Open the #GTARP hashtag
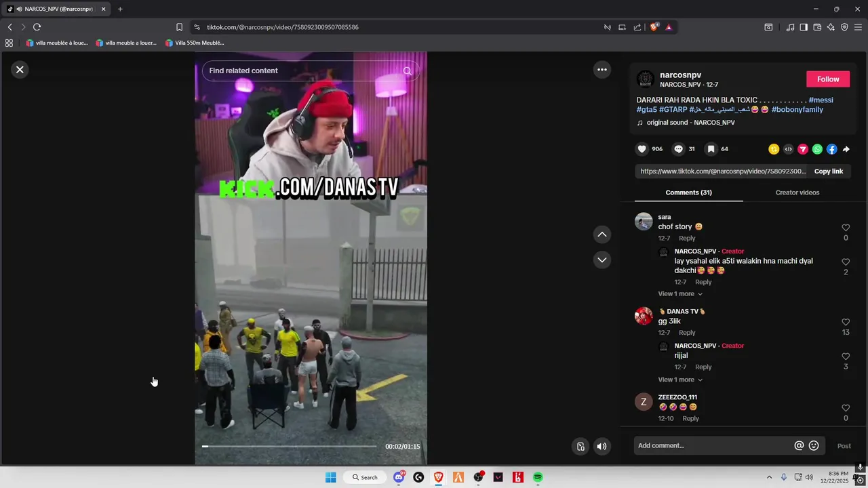Viewport: 868px width, 488px height. coord(673,110)
